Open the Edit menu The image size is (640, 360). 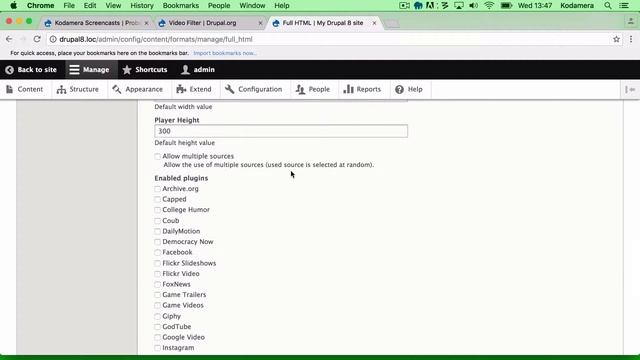90,5
